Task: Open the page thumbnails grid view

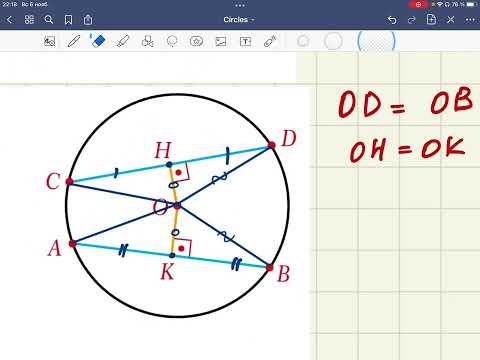Action: [29, 20]
